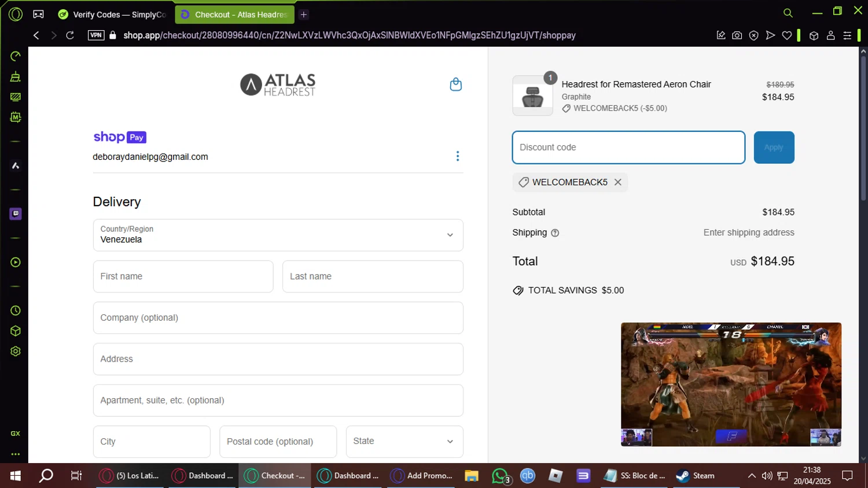The width and height of the screenshot is (868, 488).
Task: Expand the Country/Region dropdown
Action: click(278, 235)
